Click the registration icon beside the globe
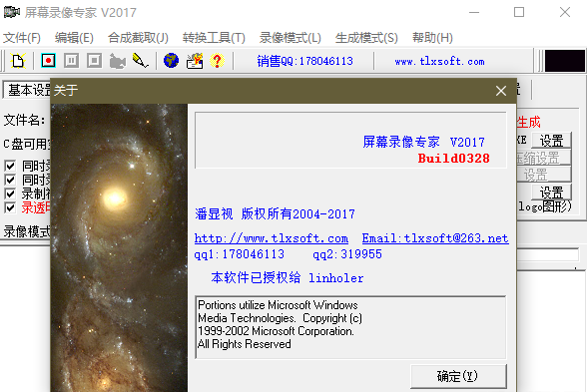This screenshot has width=587, height=392. [195, 61]
